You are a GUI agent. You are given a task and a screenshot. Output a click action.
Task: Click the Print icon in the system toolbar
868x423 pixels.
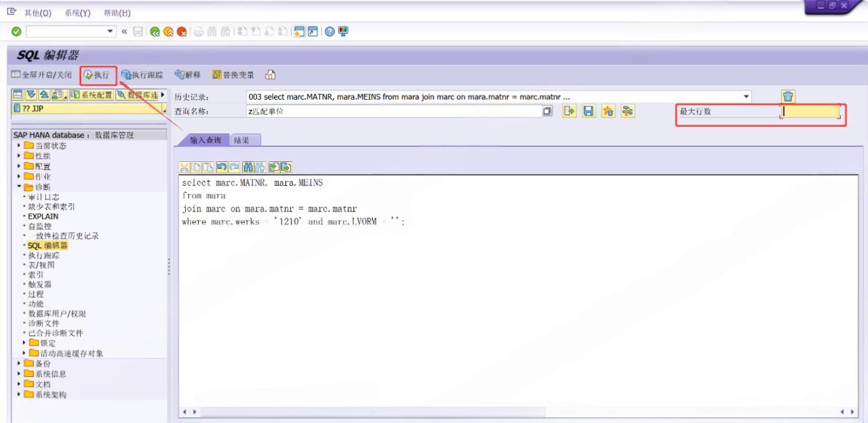point(199,32)
